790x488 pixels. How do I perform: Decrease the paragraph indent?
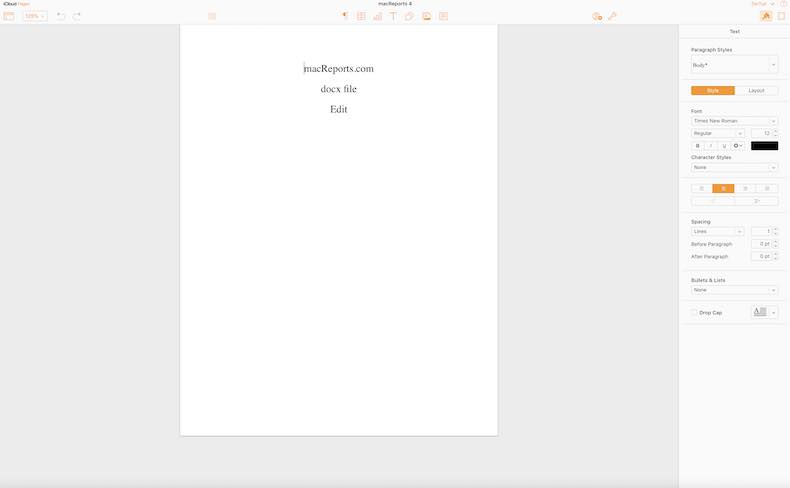point(713,201)
